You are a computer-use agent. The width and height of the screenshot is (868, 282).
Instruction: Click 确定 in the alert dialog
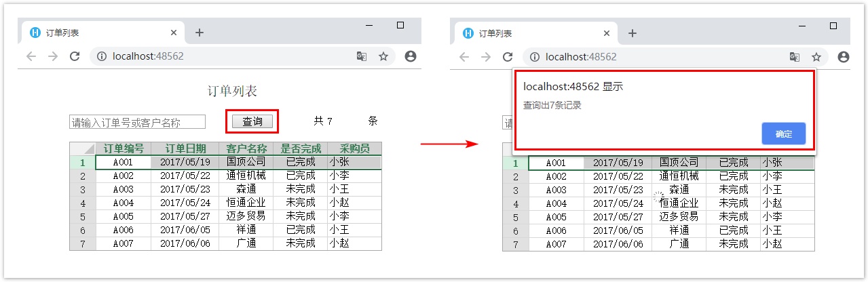783,134
